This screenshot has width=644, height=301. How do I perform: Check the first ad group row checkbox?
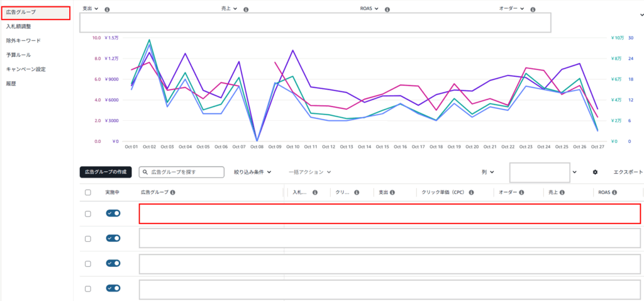click(87, 214)
